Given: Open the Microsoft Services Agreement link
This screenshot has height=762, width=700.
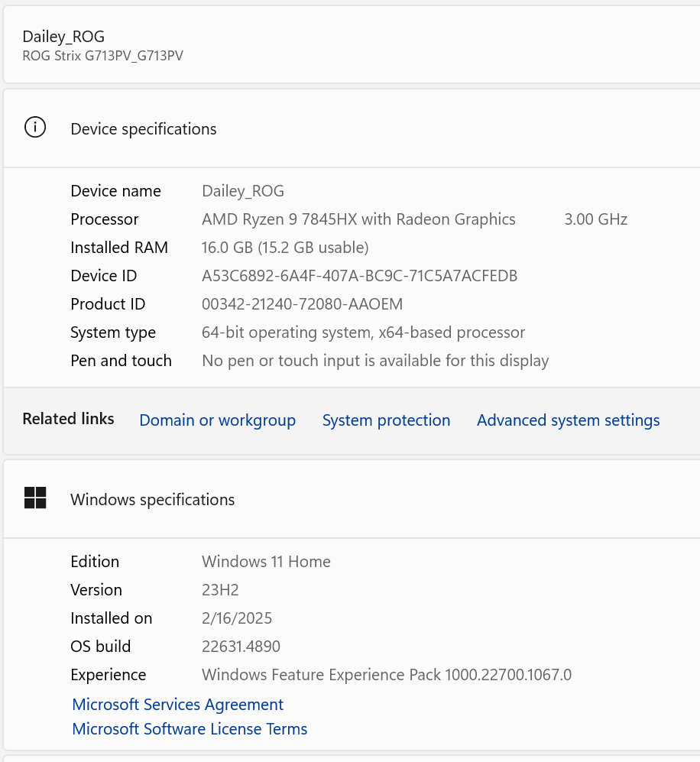Looking at the screenshot, I should tap(177, 705).
